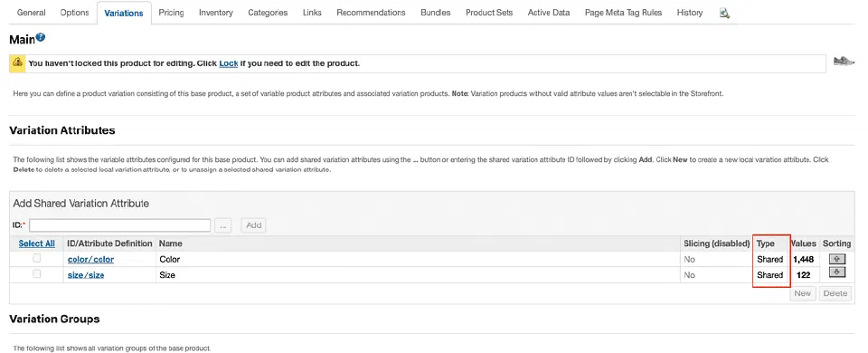Screen dimensions: 868x353
Task: Click the Size name cell
Action: tap(167, 275)
